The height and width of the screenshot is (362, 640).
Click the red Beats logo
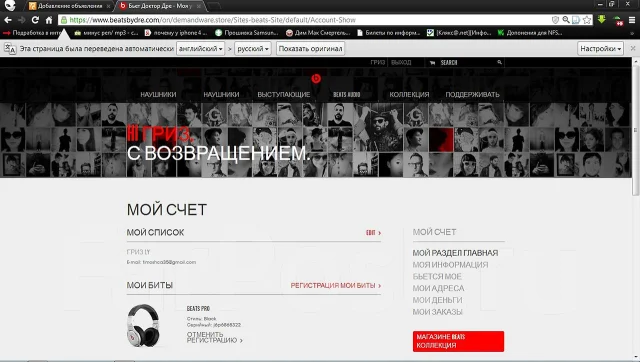coord(316,78)
